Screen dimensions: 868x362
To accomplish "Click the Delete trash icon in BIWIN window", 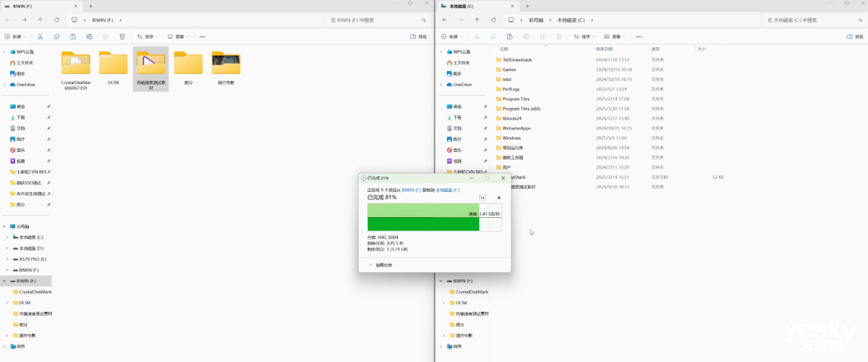I will tap(122, 36).
